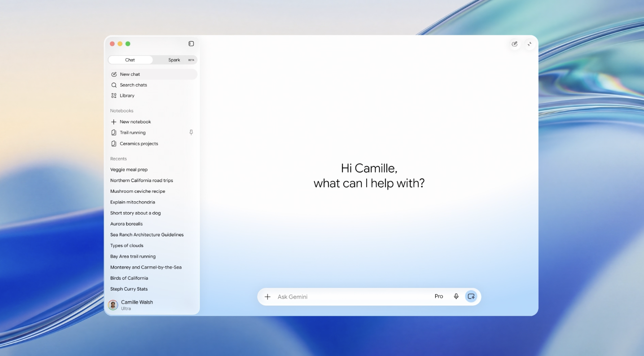Image resolution: width=644 pixels, height=356 pixels.
Task: Switch to the Spark beta tab
Action: click(175, 60)
